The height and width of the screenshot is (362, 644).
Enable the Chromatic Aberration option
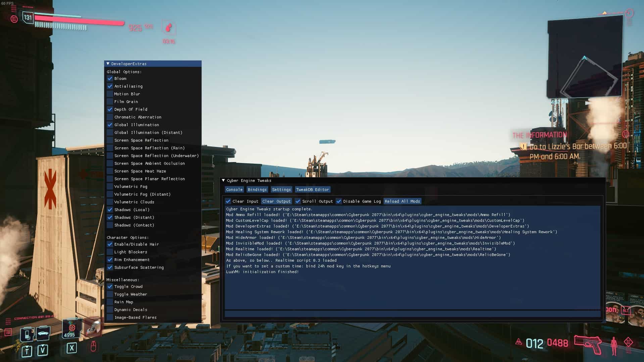110,117
